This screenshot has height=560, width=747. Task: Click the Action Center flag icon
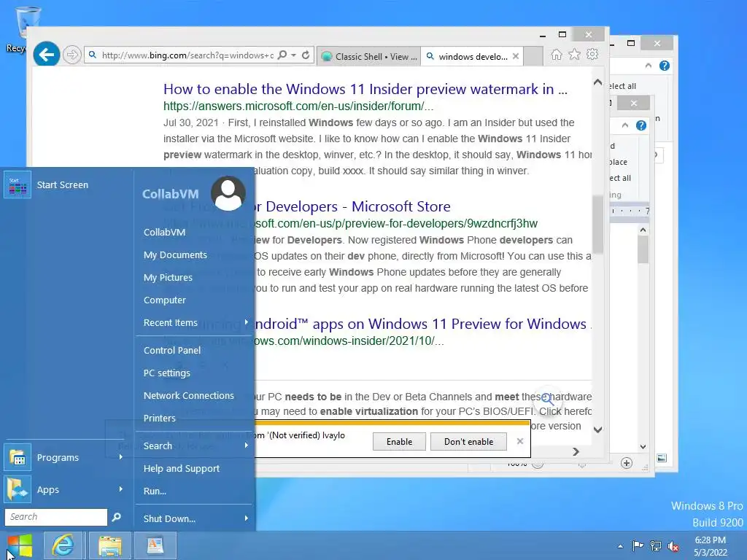638,546
